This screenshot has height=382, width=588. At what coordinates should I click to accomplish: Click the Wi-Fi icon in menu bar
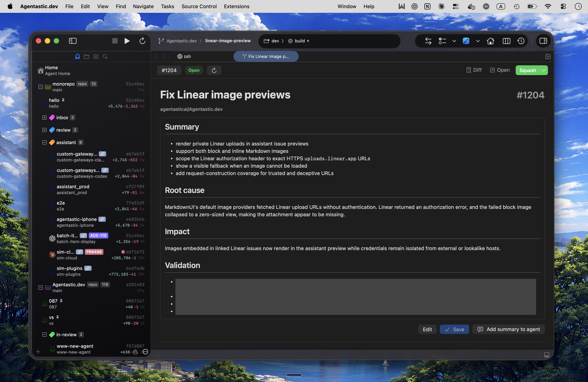[548, 6]
